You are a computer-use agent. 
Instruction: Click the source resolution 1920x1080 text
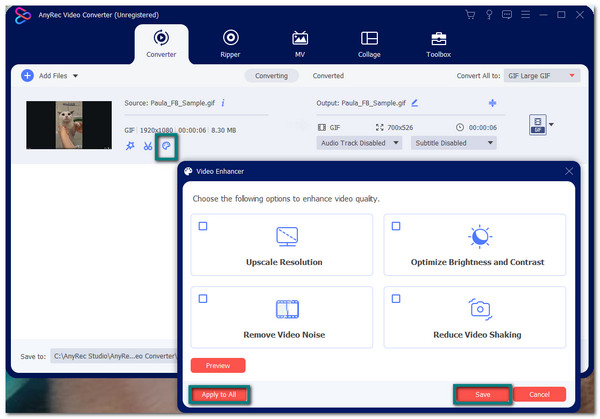click(156, 130)
